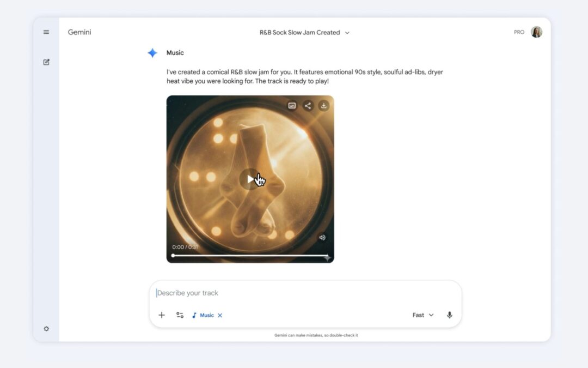
Task: Open the captions icon on the video player
Action: 292,106
